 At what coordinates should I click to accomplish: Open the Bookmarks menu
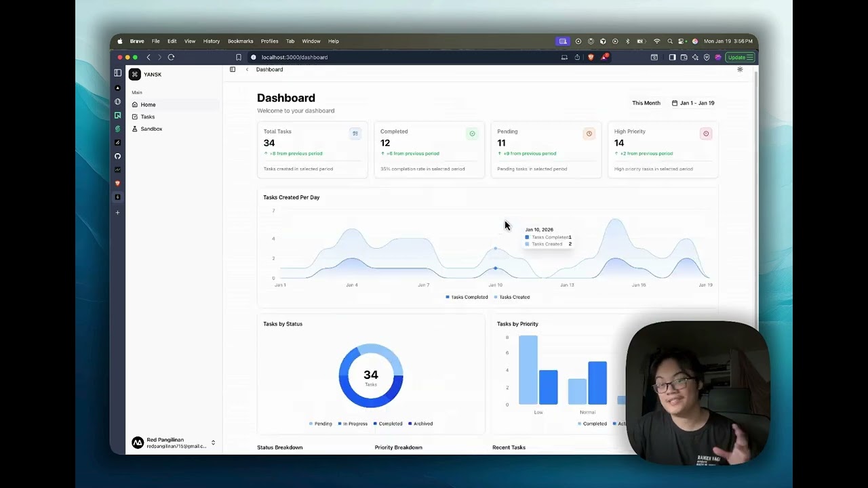pyautogui.click(x=240, y=41)
